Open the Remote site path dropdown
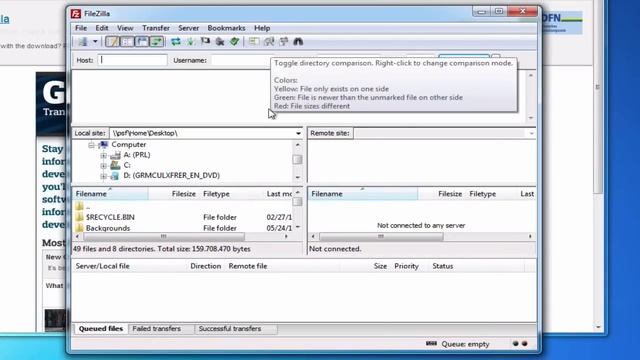 [531, 133]
